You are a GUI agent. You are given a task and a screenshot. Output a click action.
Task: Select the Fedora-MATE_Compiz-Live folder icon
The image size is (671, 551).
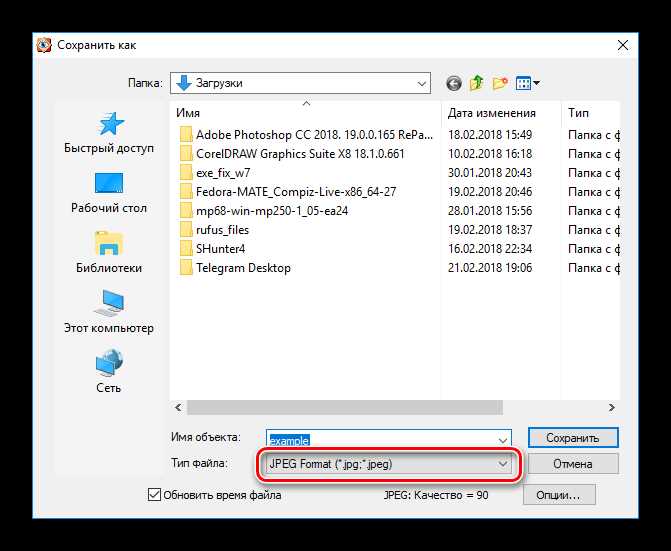coord(186,192)
